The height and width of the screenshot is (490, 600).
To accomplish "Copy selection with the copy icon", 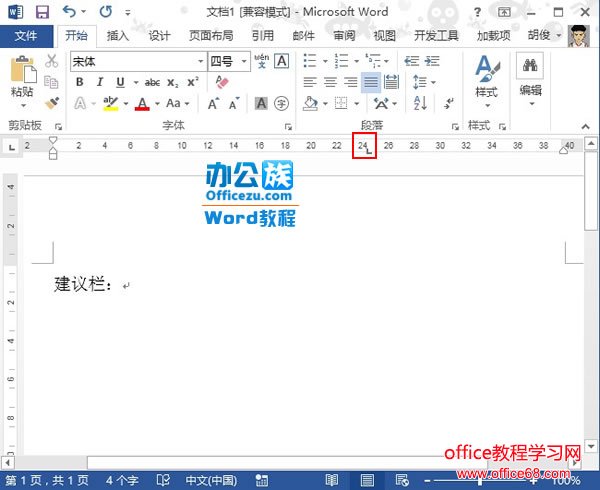I will pos(51,82).
